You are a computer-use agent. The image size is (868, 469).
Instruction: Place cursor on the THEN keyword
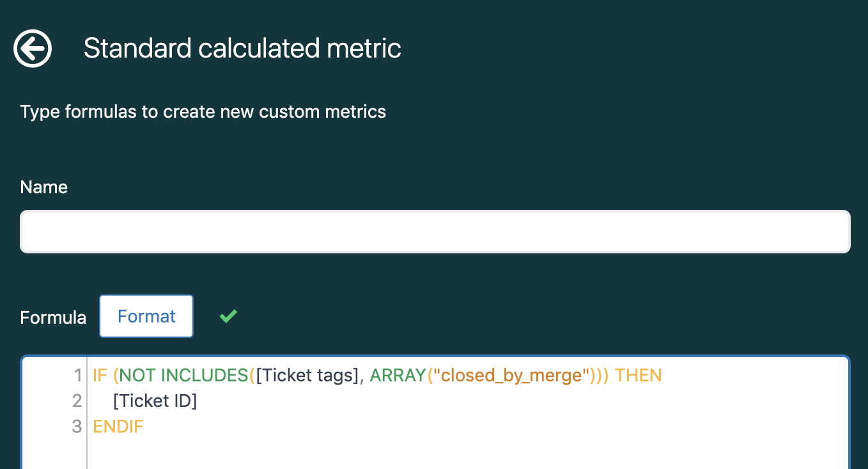(x=638, y=375)
